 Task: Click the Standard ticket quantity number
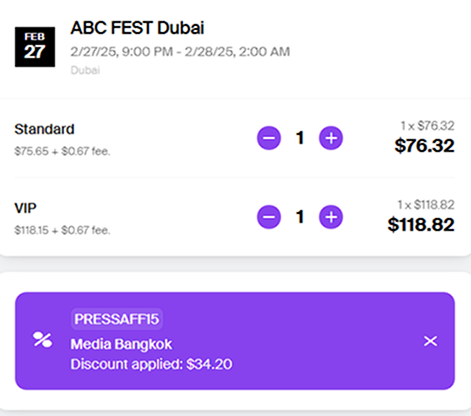pos(300,138)
